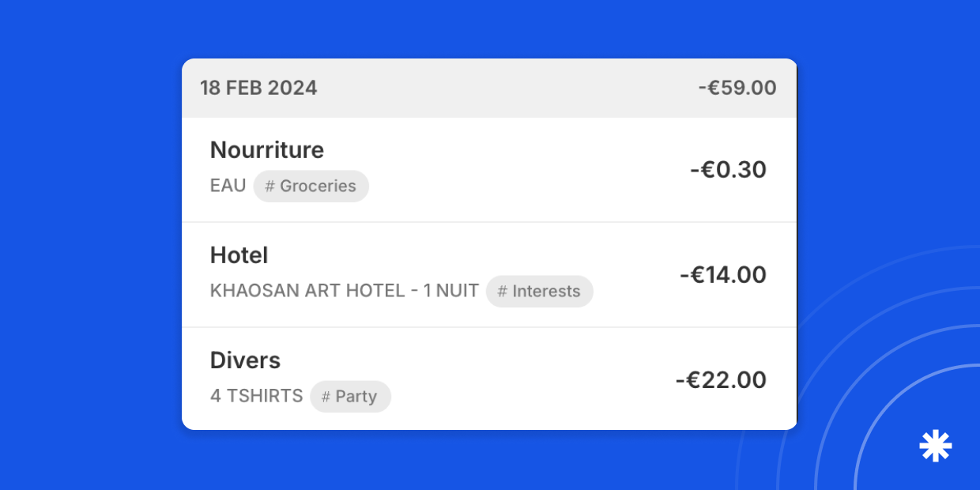This screenshot has height=490, width=980.
Task: Click the 4 TSHIRTS description text
Action: coord(256,397)
